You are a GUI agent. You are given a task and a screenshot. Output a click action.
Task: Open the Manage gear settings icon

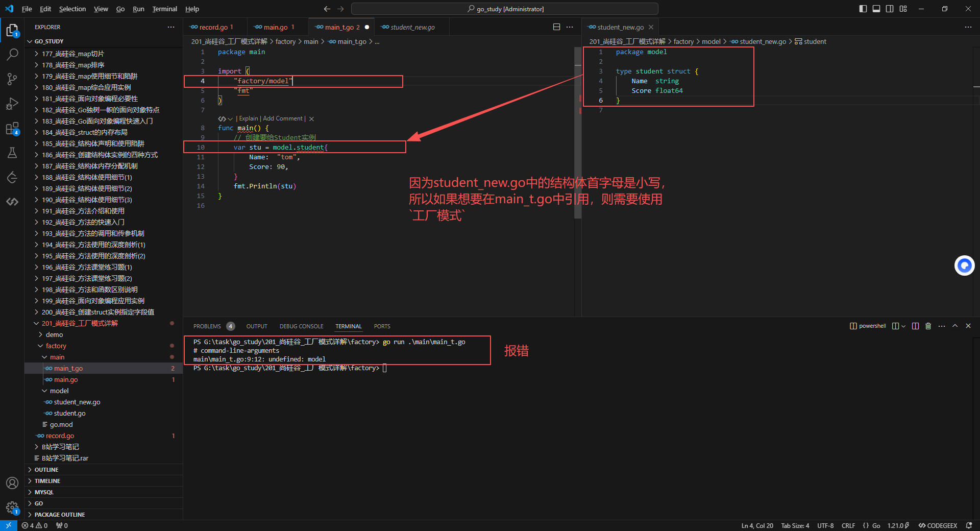click(x=12, y=508)
